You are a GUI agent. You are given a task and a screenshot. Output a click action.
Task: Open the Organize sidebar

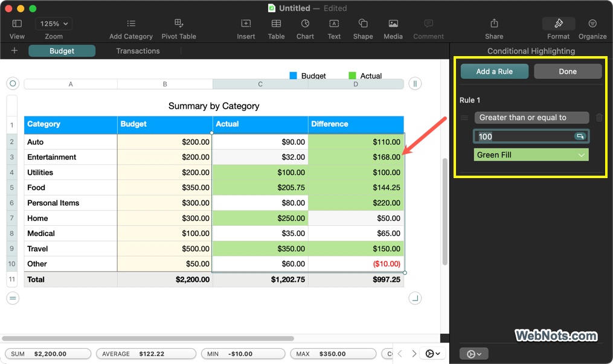click(x=592, y=24)
